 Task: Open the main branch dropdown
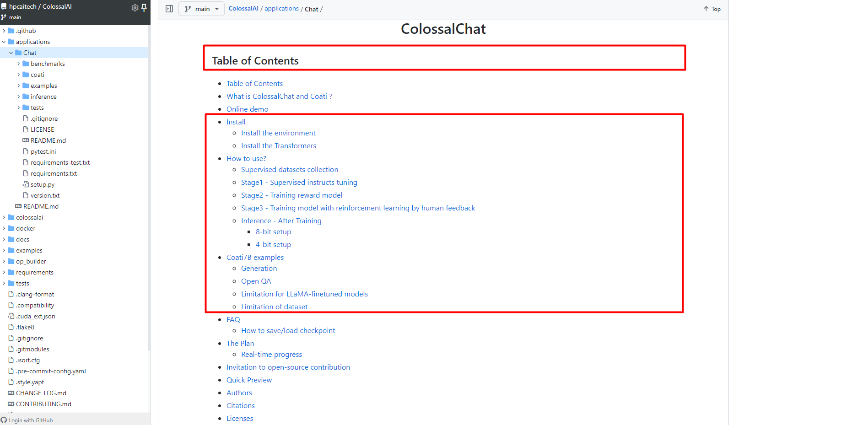(201, 9)
